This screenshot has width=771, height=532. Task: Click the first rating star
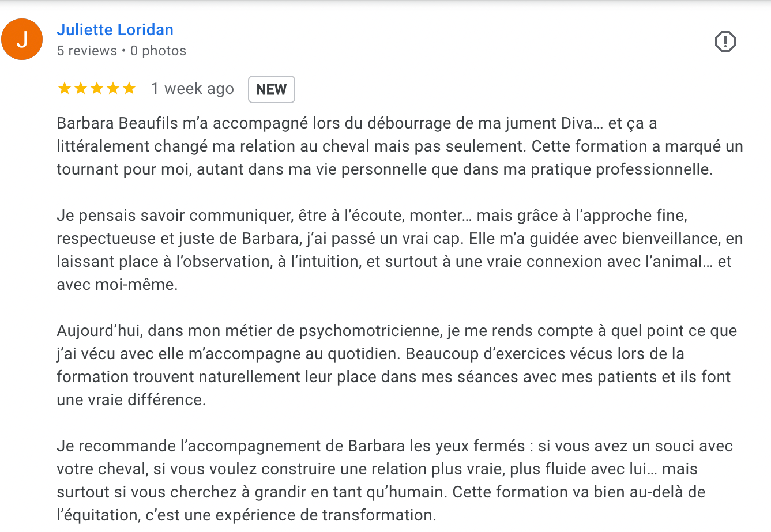(x=64, y=88)
